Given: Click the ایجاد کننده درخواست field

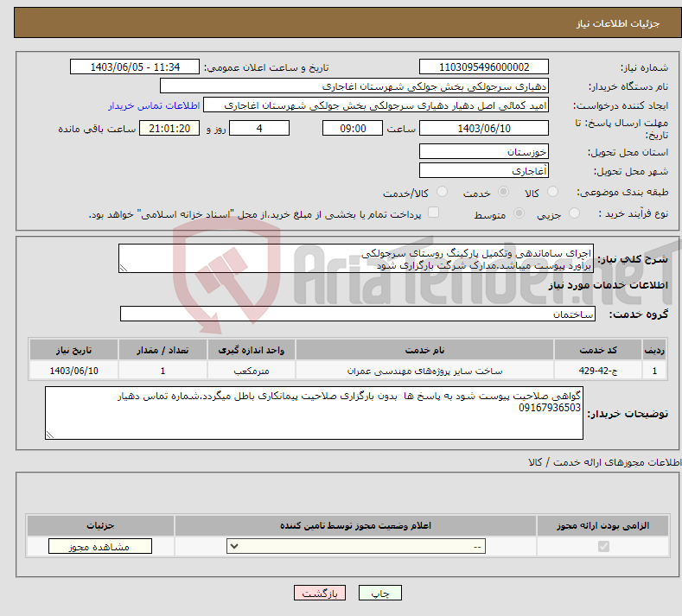Looking at the screenshot, I should click(376, 105).
